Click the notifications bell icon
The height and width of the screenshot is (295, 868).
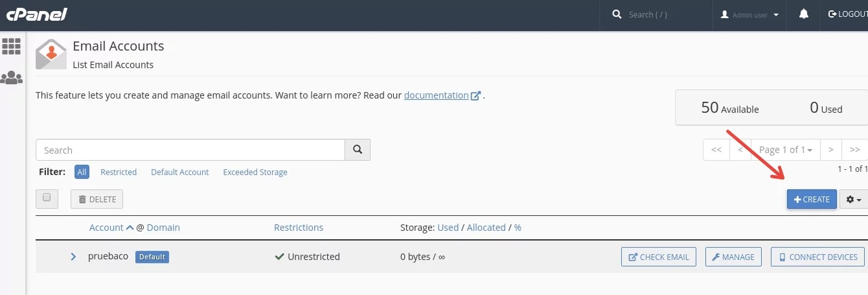[x=804, y=14]
